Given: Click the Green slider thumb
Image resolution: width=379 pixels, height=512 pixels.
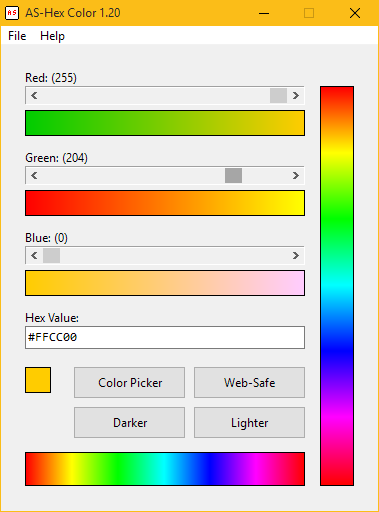Looking at the screenshot, I should pos(233,176).
